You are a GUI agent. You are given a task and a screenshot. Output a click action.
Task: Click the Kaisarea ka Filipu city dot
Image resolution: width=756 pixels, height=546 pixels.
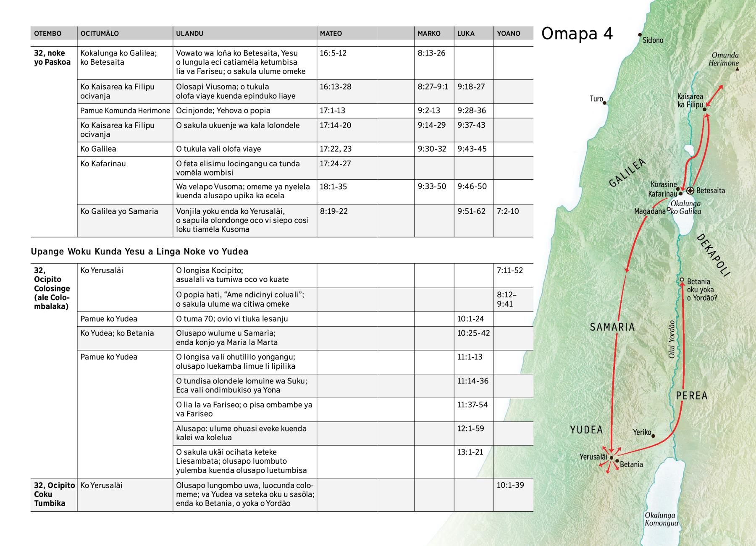pos(705,110)
